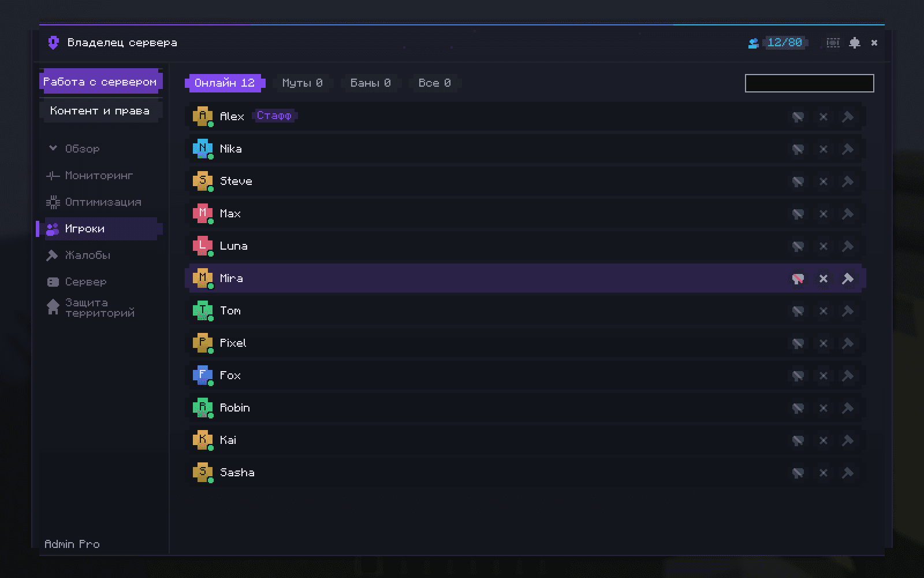Screen dimensions: 924x578
Task: Select the Max player avatar
Action: click(x=202, y=213)
